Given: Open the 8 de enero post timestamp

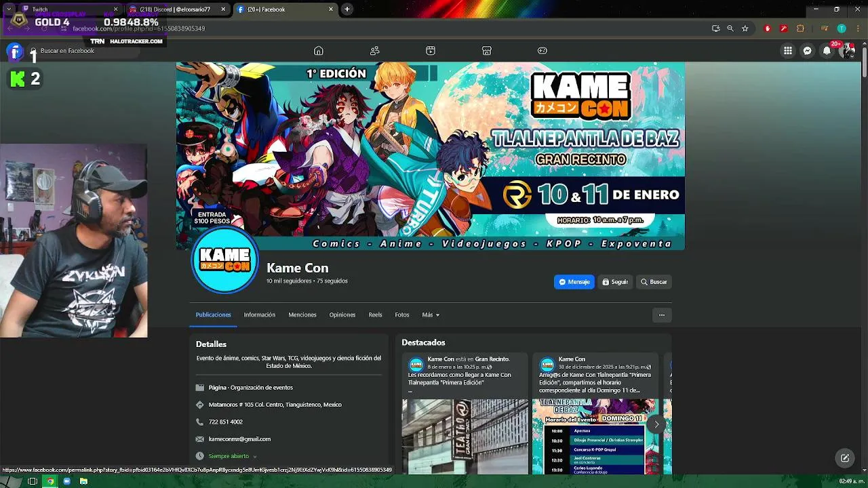Looking at the screenshot, I should [x=458, y=367].
